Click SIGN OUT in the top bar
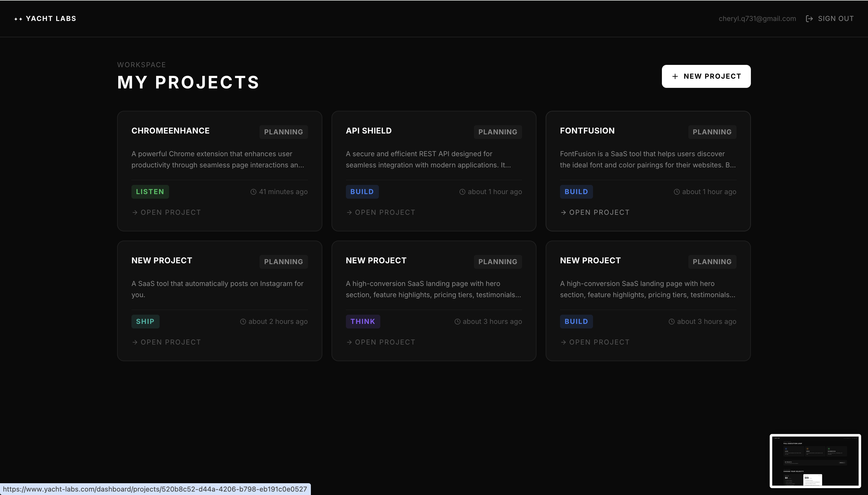The image size is (868, 495). tap(836, 18)
